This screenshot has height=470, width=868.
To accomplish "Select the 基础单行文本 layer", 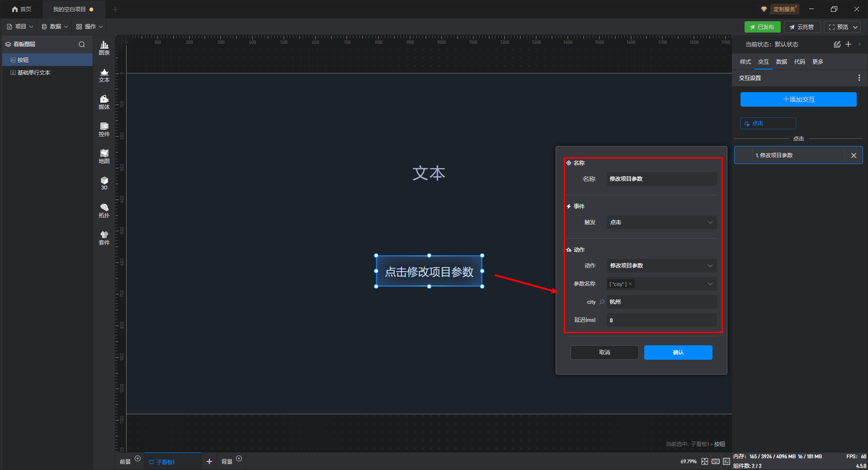I will (34, 73).
